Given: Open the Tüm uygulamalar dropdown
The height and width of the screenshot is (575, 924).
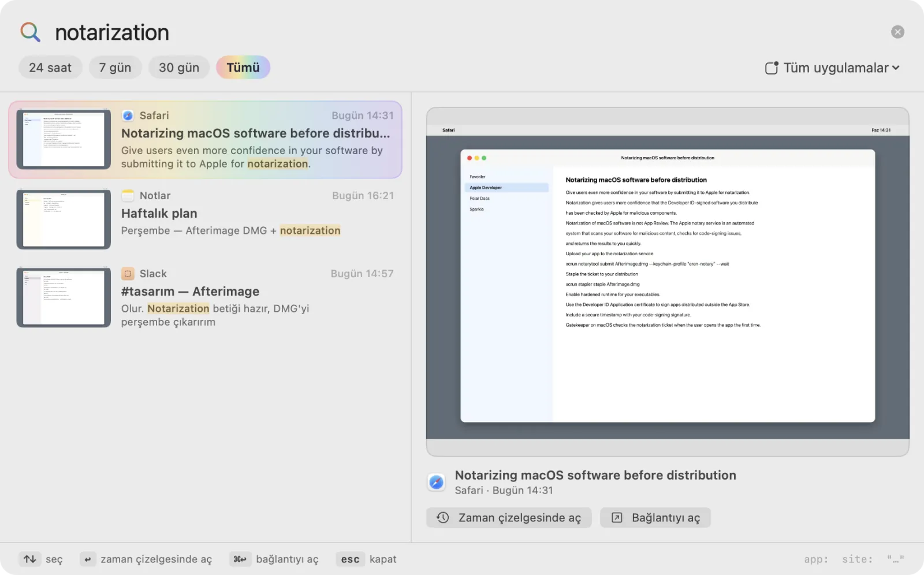Looking at the screenshot, I should coord(832,68).
